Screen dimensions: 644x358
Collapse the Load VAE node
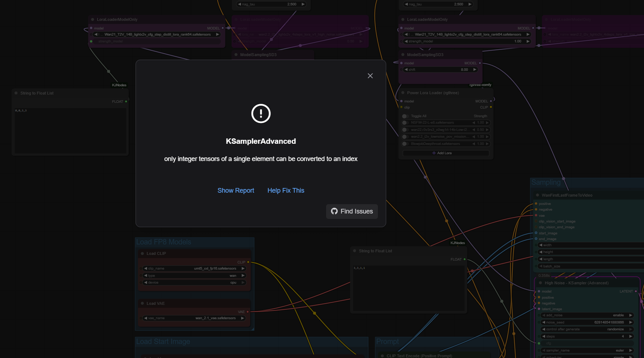click(x=142, y=303)
